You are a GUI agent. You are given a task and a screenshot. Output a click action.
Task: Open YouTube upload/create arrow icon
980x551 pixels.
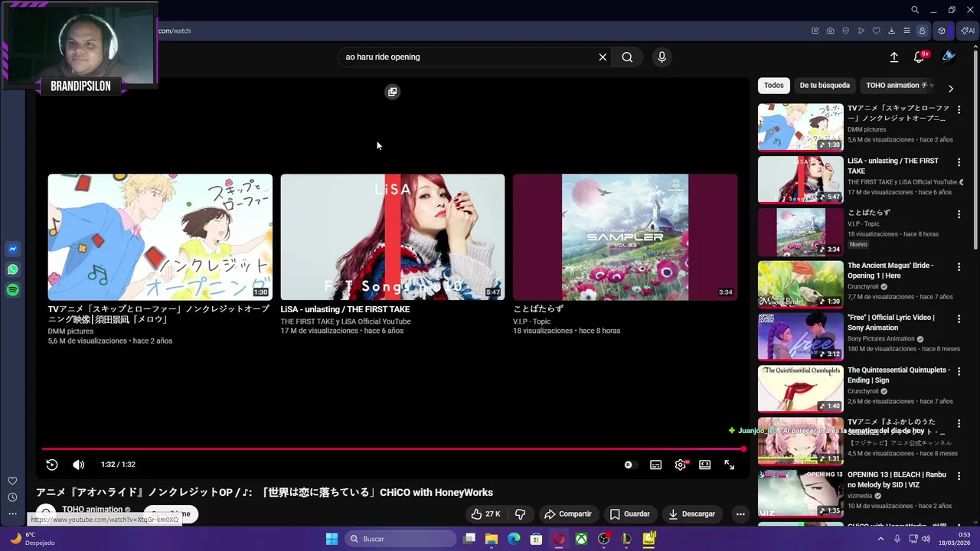893,57
